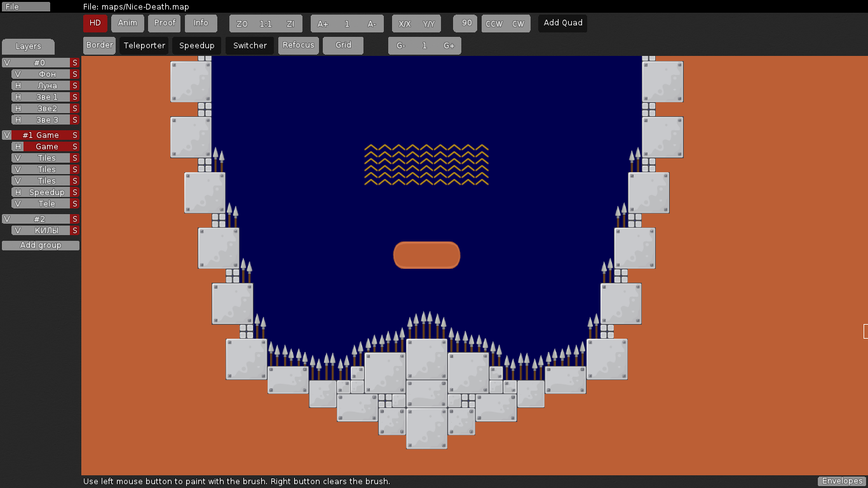Screen dimensions: 868x488
Task: Click the S button of group #1 Game
Action: coord(75,135)
